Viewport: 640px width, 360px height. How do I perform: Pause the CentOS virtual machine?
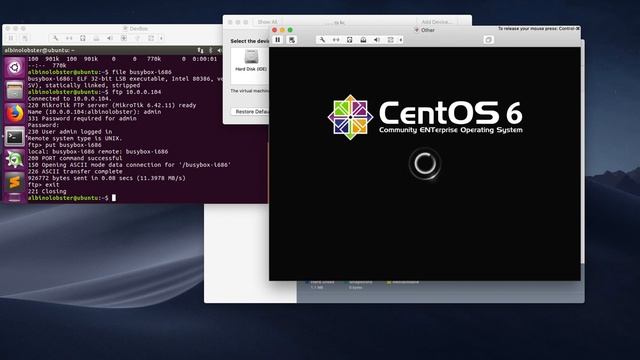278,40
